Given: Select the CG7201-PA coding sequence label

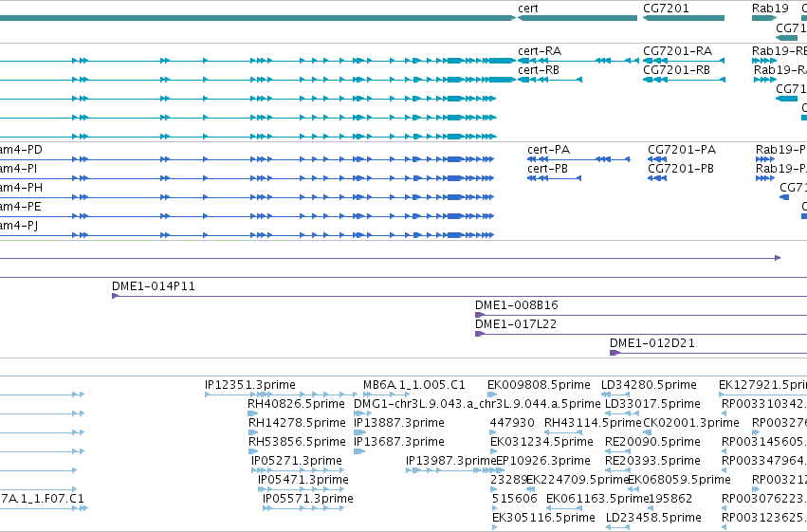Looking at the screenshot, I should click(x=682, y=150).
